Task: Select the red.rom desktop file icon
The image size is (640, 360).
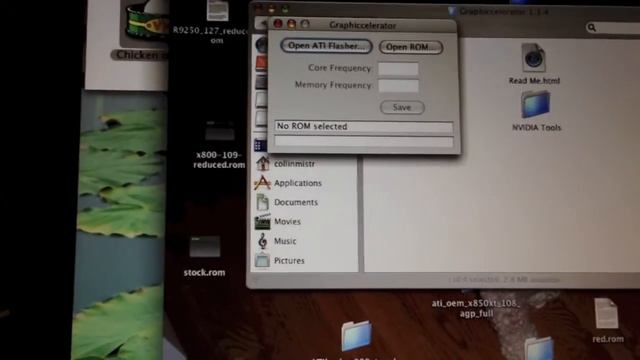Action: click(x=607, y=313)
